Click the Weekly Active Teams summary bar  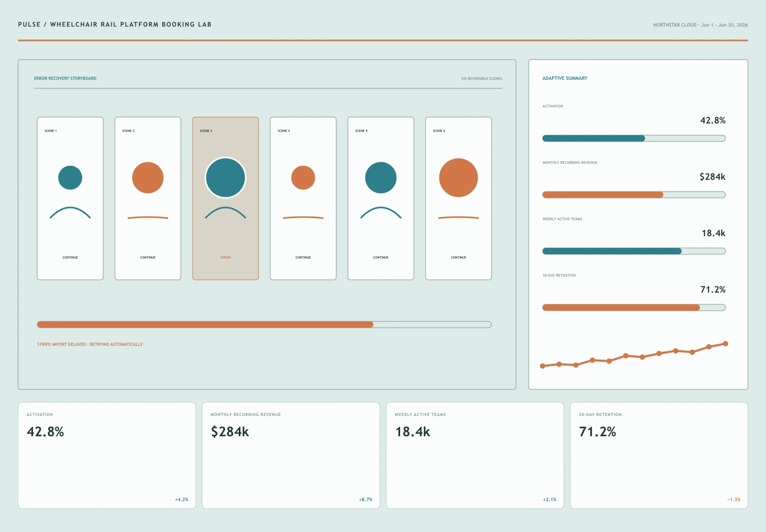[x=634, y=251]
